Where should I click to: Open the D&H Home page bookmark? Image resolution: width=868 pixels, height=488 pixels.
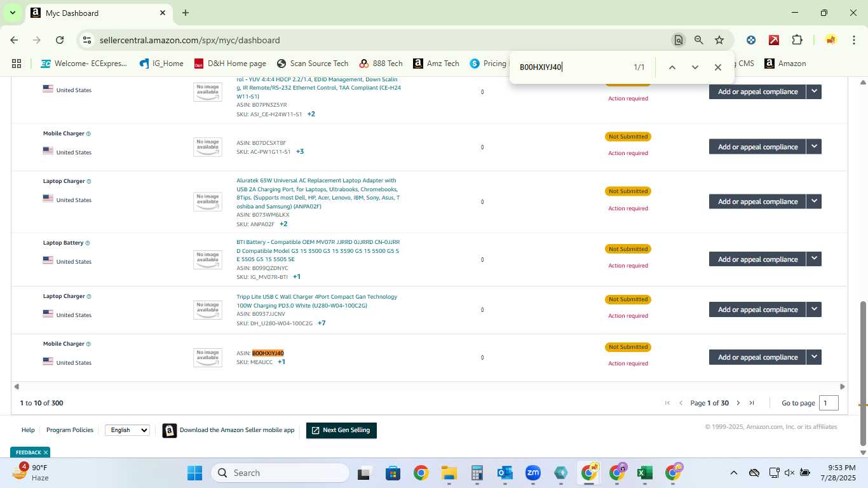click(230, 64)
